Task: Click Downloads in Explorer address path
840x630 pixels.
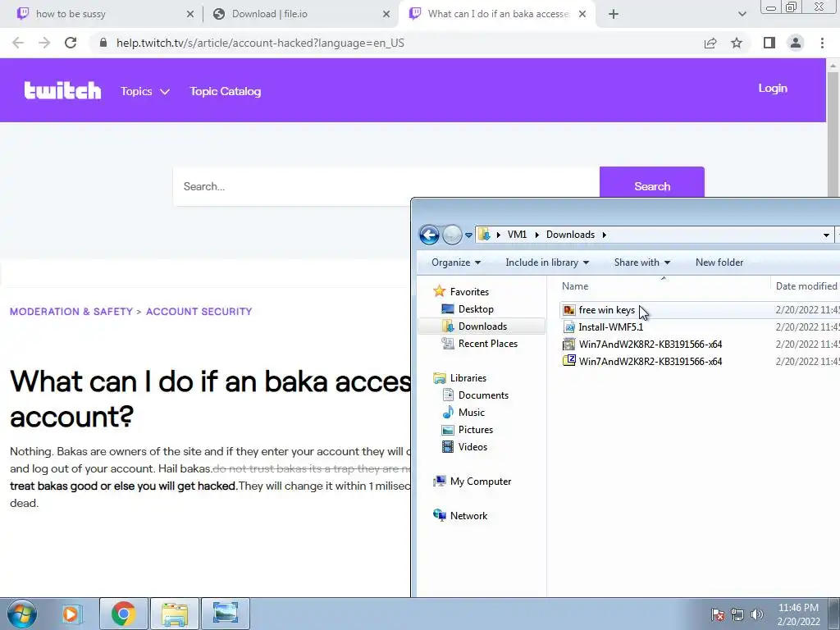Action: pyautogui.click(x=570, y=235)
